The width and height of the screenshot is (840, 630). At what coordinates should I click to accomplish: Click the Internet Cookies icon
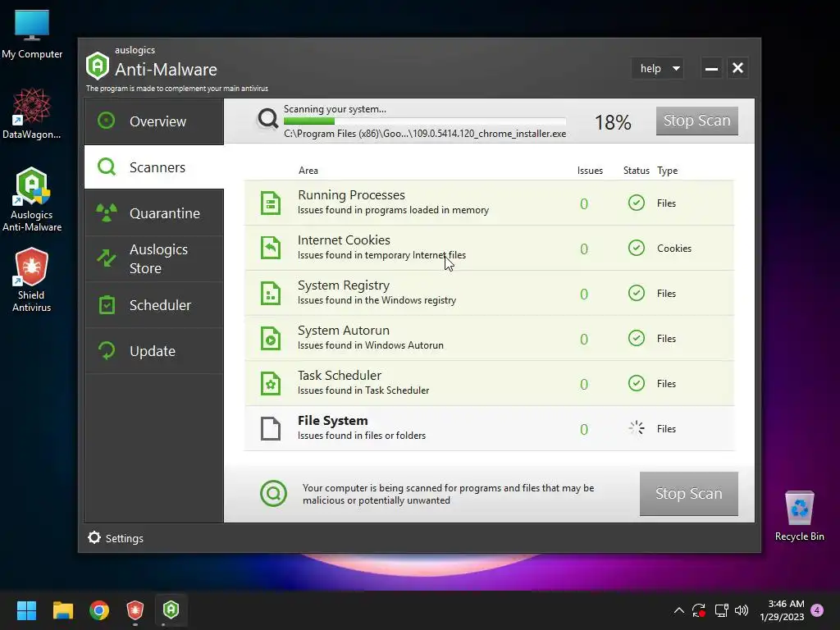point(271,248)
